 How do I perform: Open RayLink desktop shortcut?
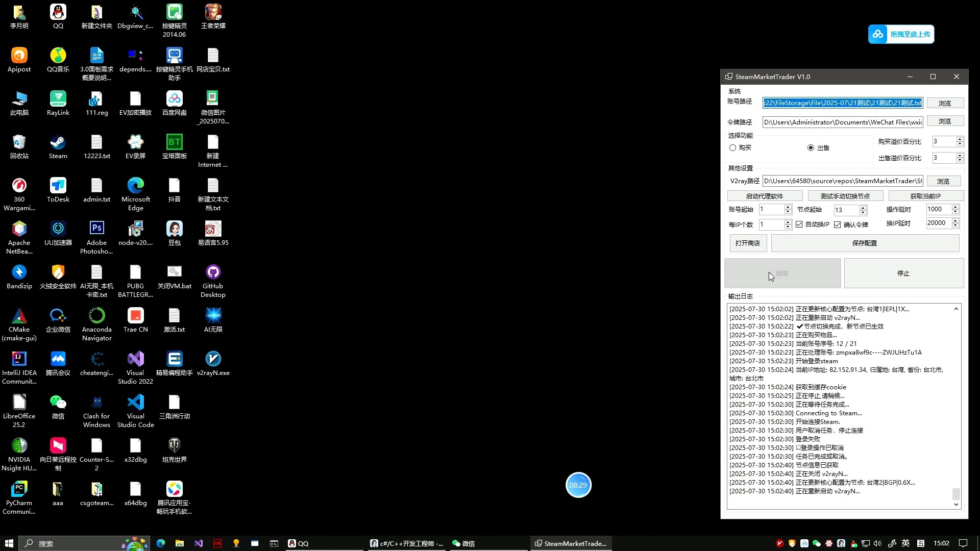coord(58,104)
